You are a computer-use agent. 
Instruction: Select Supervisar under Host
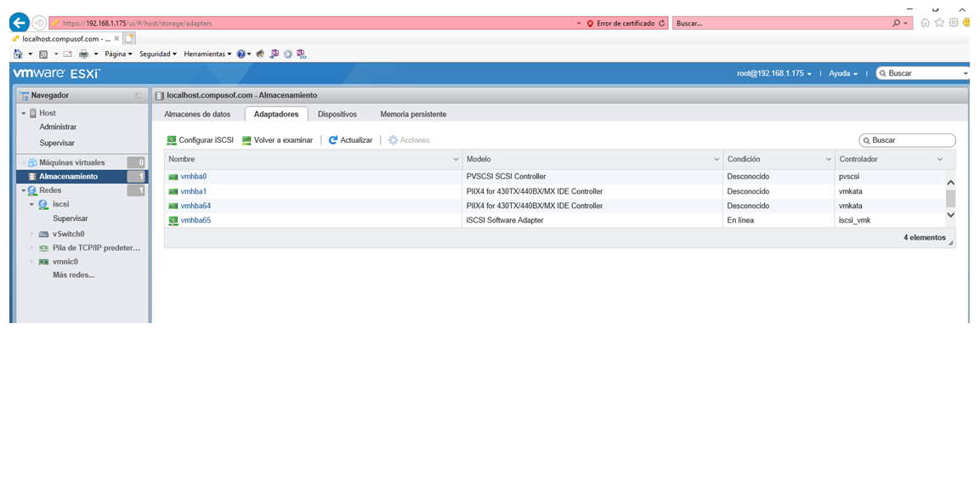pos(57,143)
